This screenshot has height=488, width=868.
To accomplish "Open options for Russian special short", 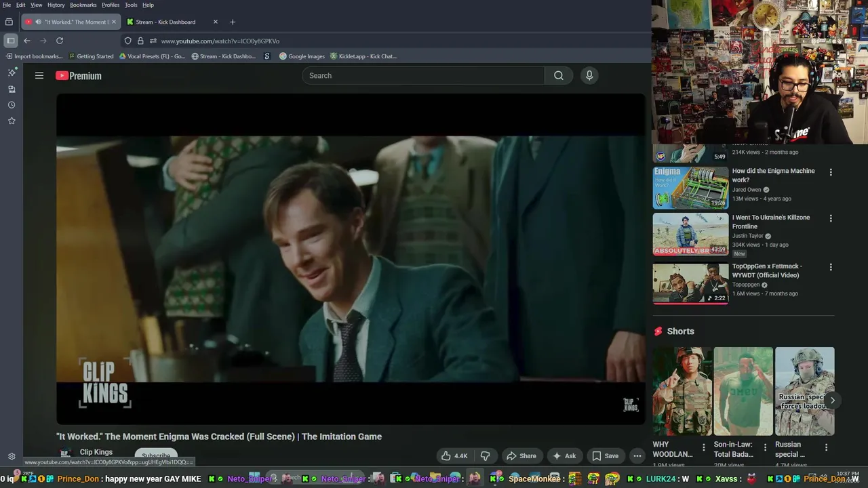I will click(826, 447).
